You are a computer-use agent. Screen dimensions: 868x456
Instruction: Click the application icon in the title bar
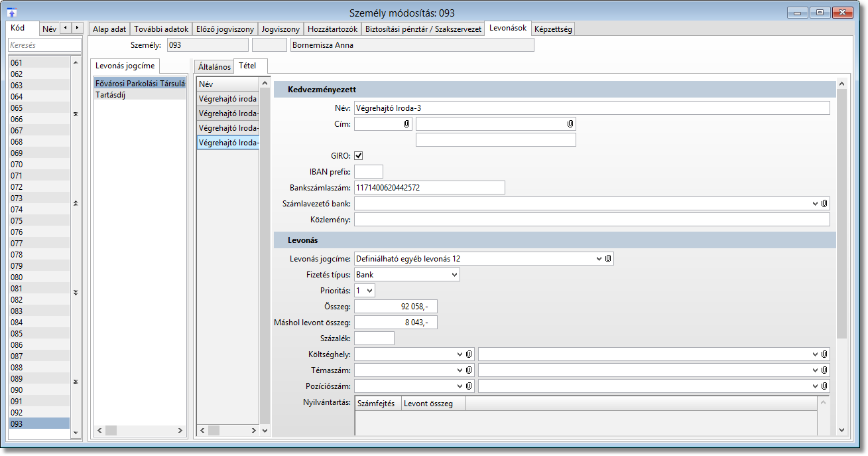(x=12, y=13)
